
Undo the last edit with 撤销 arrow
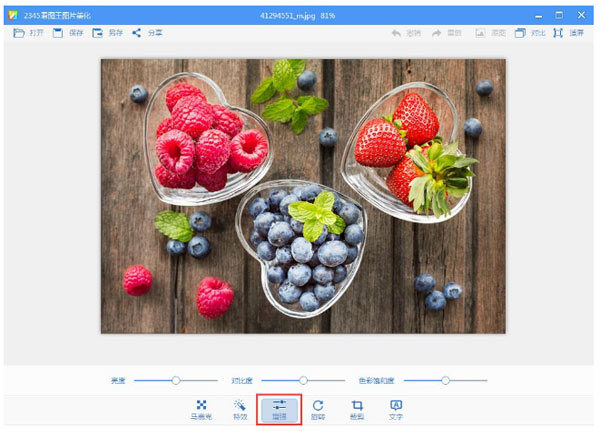[406, 33]
